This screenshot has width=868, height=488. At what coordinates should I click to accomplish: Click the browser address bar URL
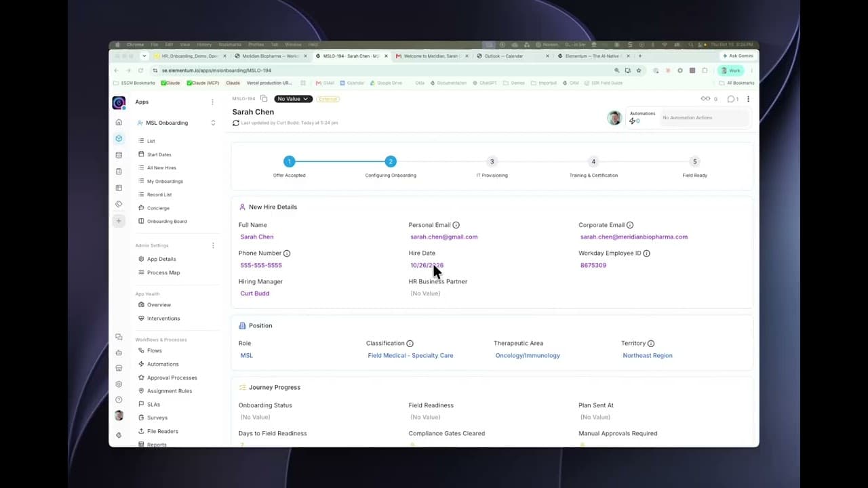pyautogui.click(x=216, y=70)
